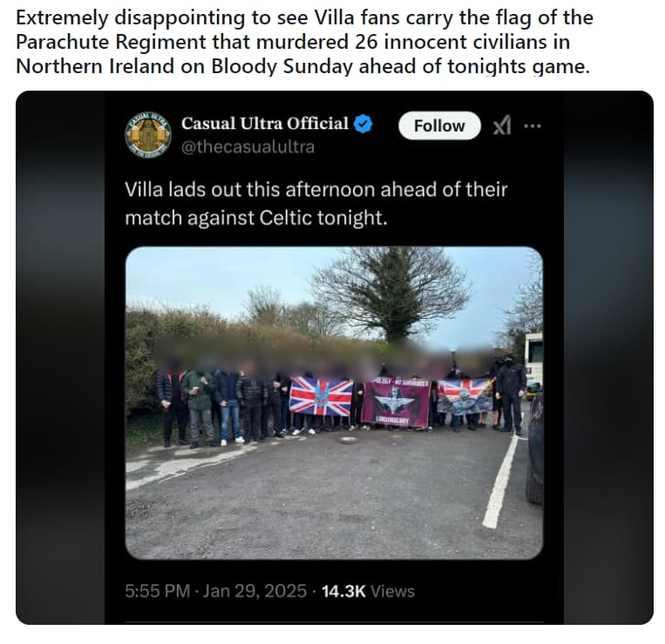Click the tree in the photo background
Image resolution: width=665 pixels, height=644 pixels.
tap(392, 293)
